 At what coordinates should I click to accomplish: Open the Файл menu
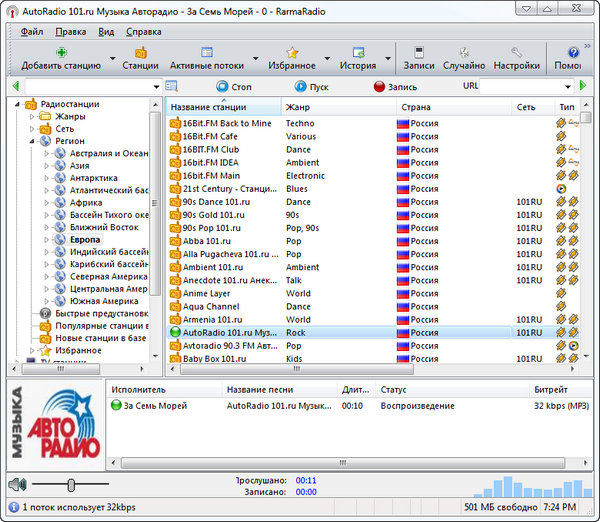pos(31,31)
